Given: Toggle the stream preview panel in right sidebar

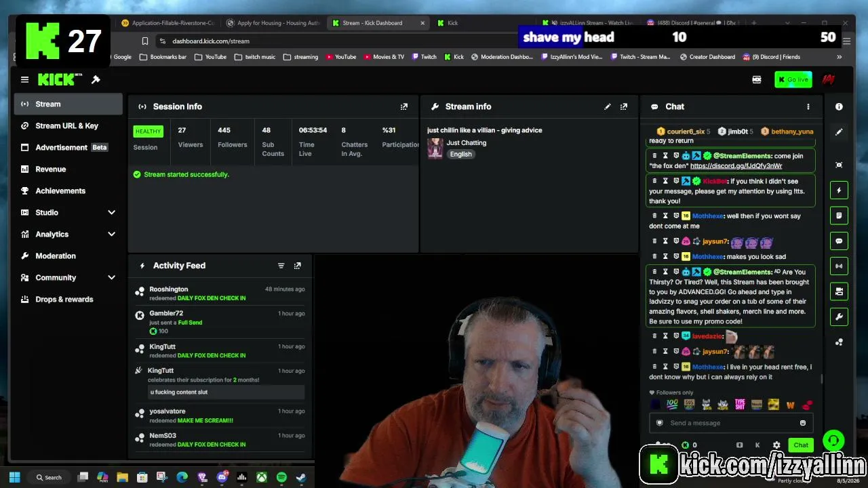Looking at the screenshot, I should [x=839, y=291].
